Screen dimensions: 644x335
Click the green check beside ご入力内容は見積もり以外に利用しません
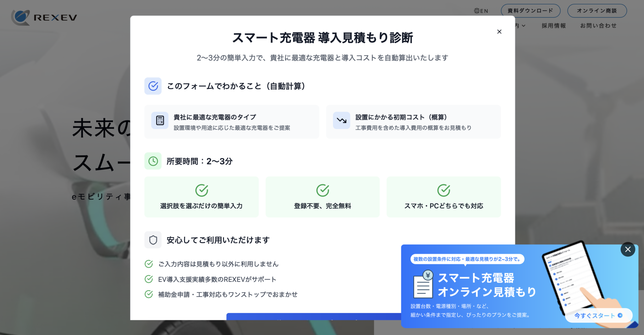click(x=148, y=264)
